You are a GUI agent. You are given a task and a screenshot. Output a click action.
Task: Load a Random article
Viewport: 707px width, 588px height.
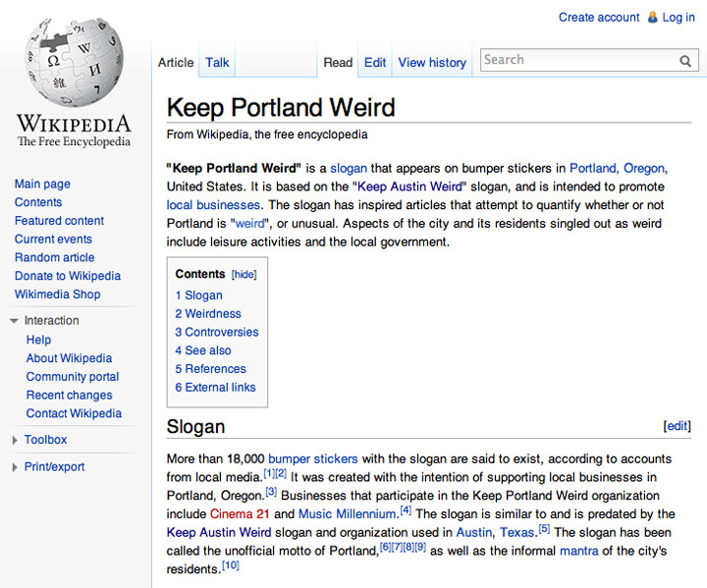pos(55,257)
